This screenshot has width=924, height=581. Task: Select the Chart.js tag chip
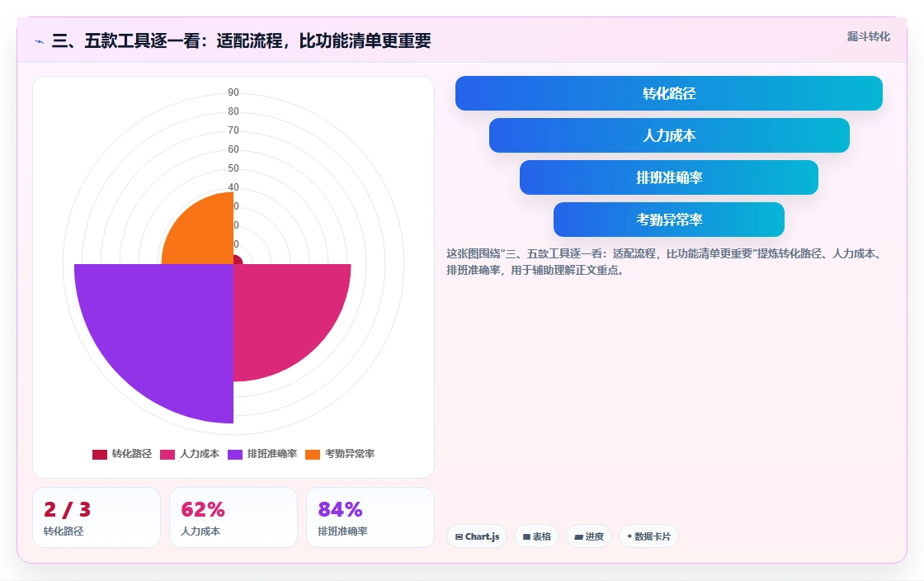tap(477, 536)
